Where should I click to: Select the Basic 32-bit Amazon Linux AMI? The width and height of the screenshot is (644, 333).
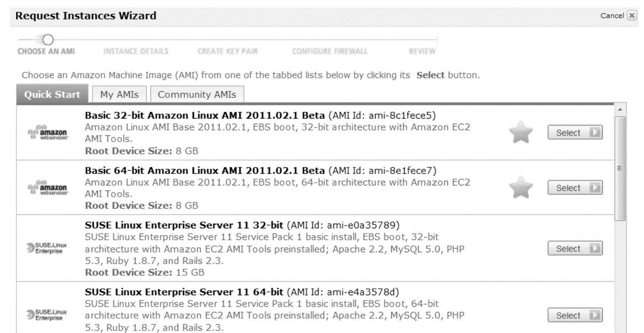pos(575,133)
